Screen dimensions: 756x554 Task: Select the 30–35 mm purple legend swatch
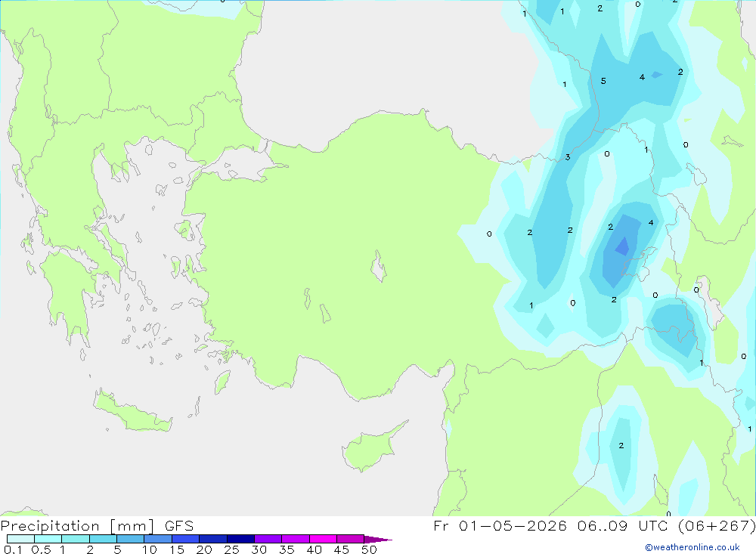(x=268, y=539)
